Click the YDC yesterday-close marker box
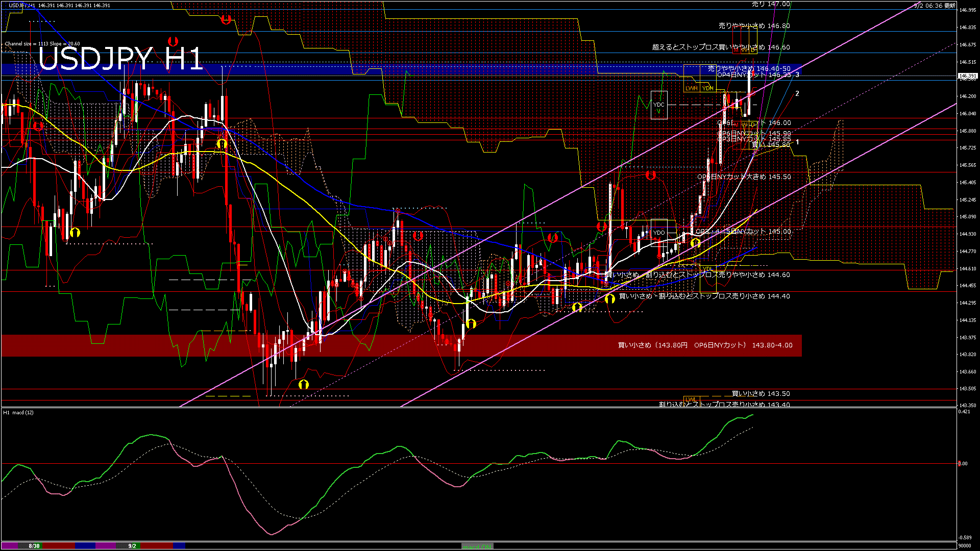The width and height of the screenshot is (980, 551). point(659,105)
